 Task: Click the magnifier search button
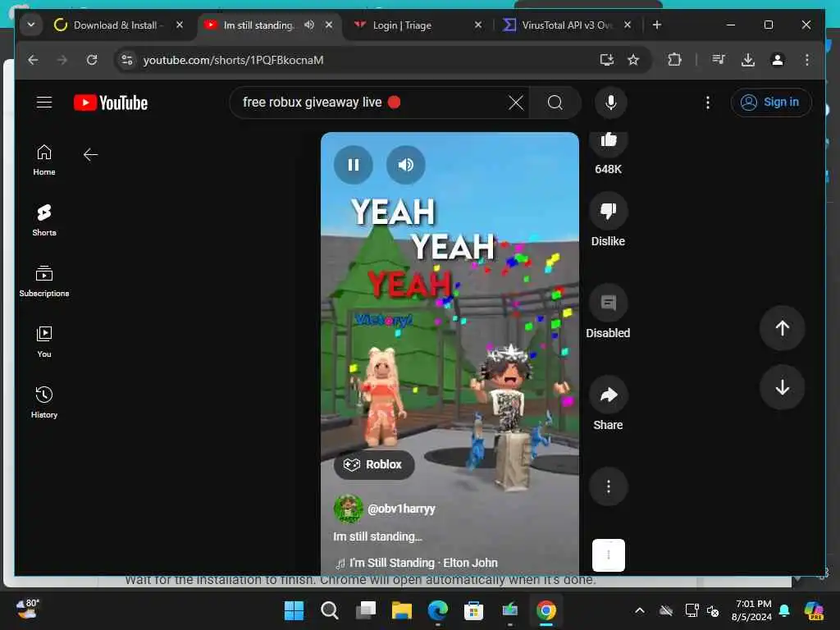pyautogui.click(x=555, y=103)
